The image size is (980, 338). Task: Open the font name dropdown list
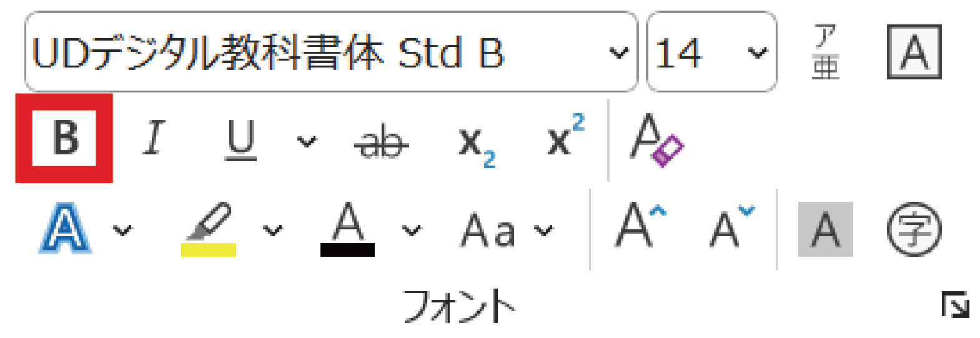pos(618,52)
